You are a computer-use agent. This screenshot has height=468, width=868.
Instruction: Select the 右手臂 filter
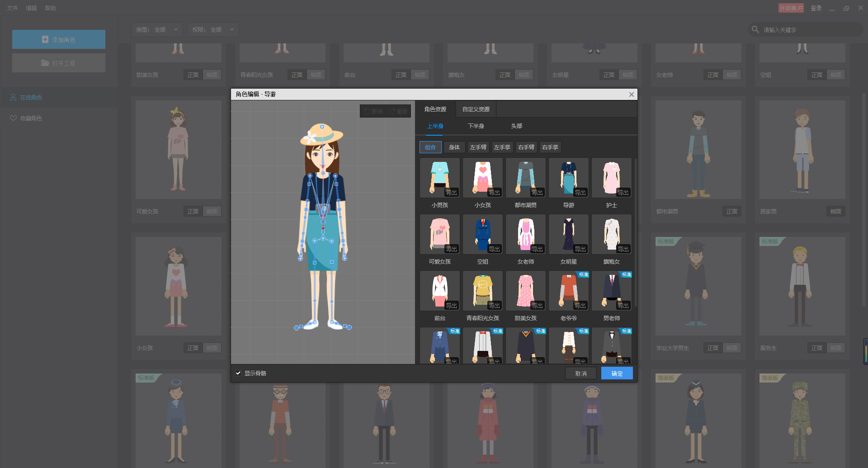(526, 147)
